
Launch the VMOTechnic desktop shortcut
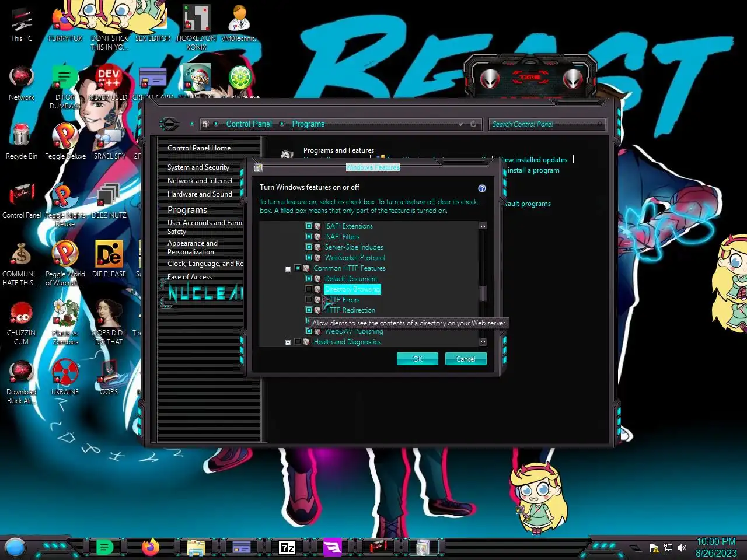pos(240,24)
